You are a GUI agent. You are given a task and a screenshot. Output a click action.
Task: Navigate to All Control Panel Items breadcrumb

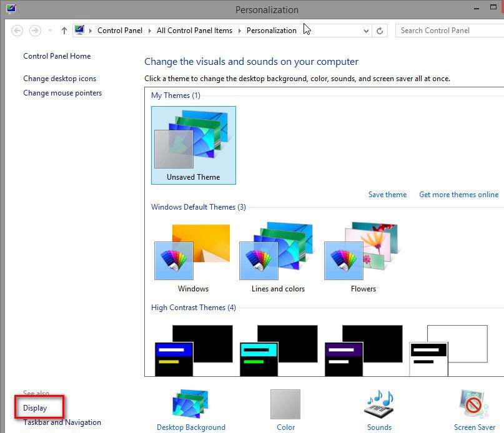point(194,31)
